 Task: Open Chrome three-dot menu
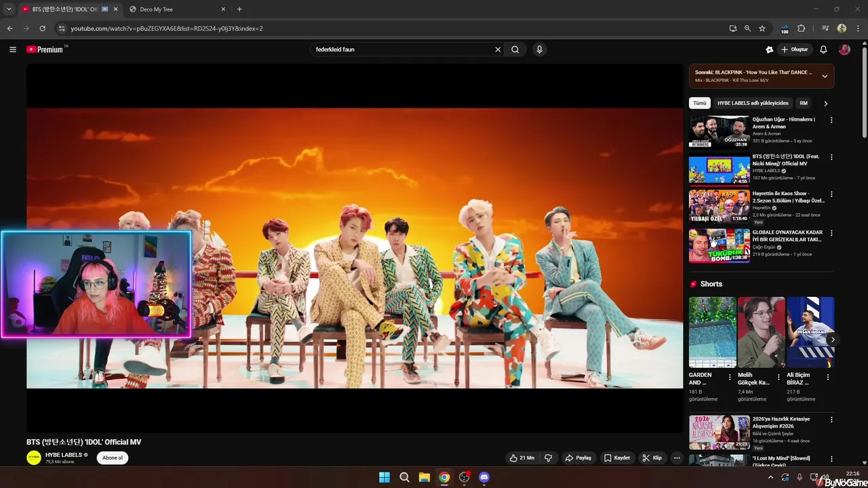point(857,28)
